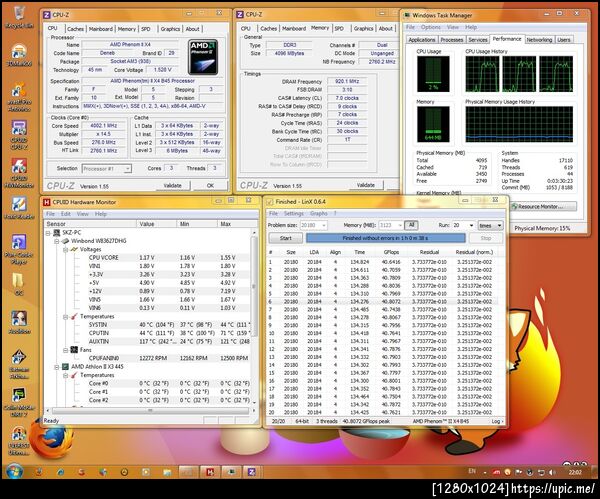The height and width of the screenshot is (499, 600).
Task: Click the Start button in LinX
Action: click(x=286, y=238)
